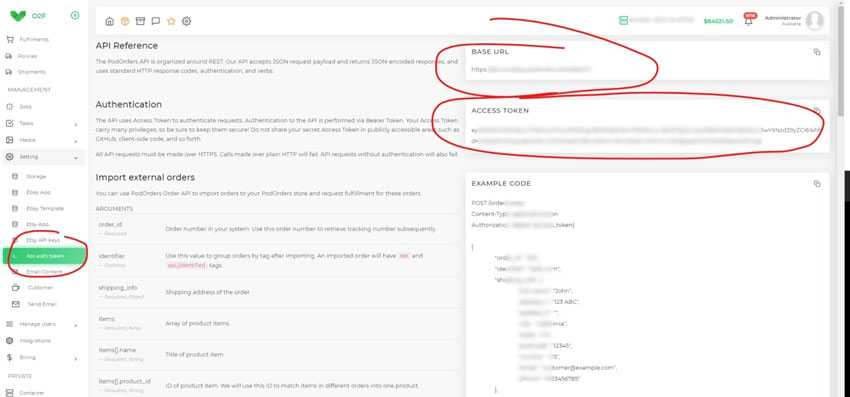850x397 pixels.
Task: Open the gear settings icon in the top toolbar
Action: tap(186, 21)
